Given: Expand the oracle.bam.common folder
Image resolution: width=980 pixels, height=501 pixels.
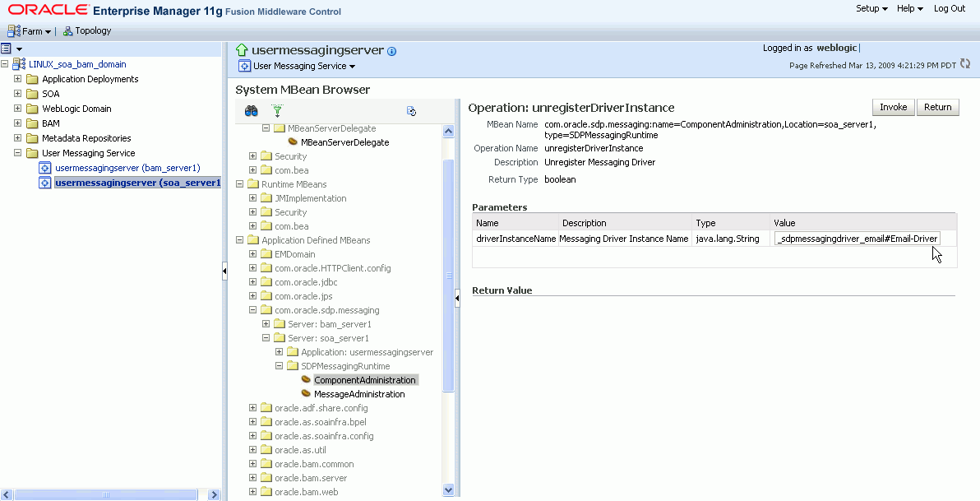Looking at the screenshot, I should click(x=252, y=463).
